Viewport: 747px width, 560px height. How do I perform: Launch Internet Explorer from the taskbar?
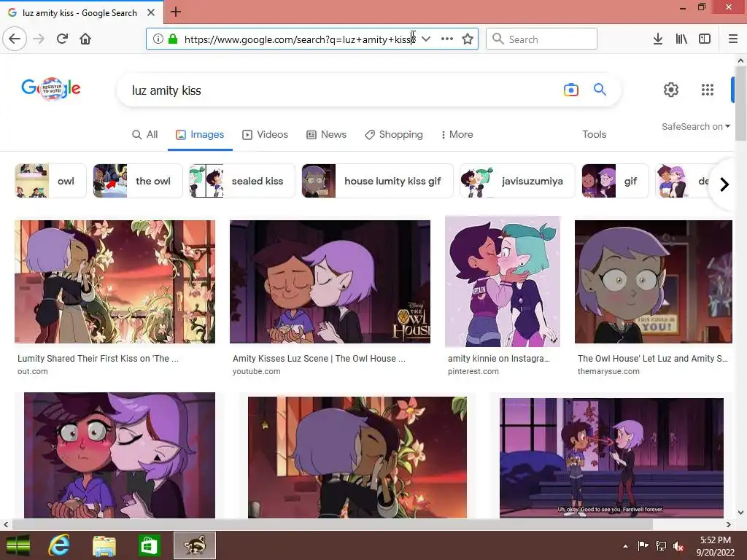pyautogui.click(x=59, y=545)
